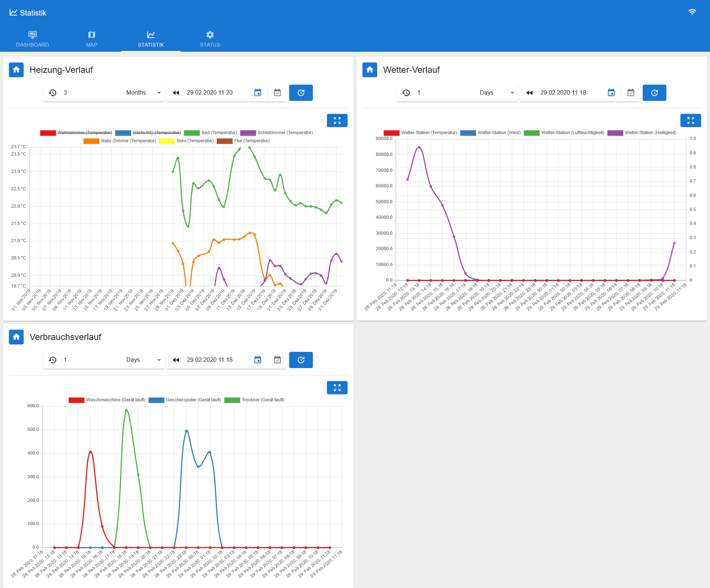
Task: Click the home icon of Verbrauchsverlauf
Action: pyautogui.click(x=16, y=337)
